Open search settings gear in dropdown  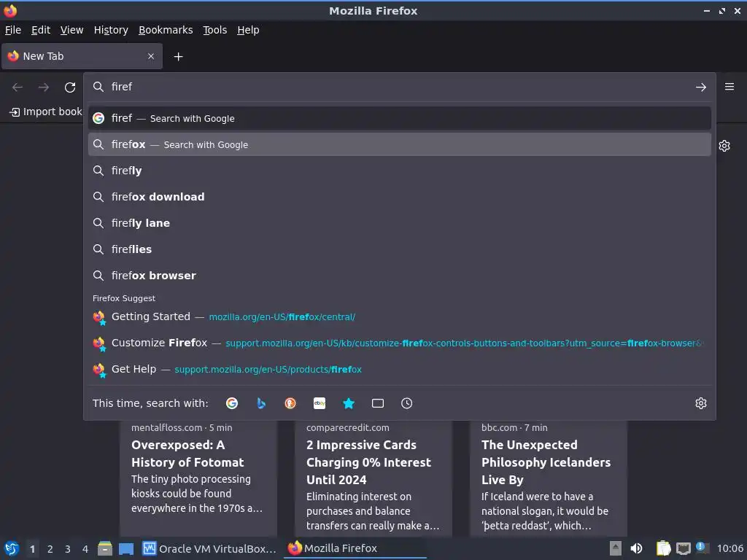coord(701,403)
